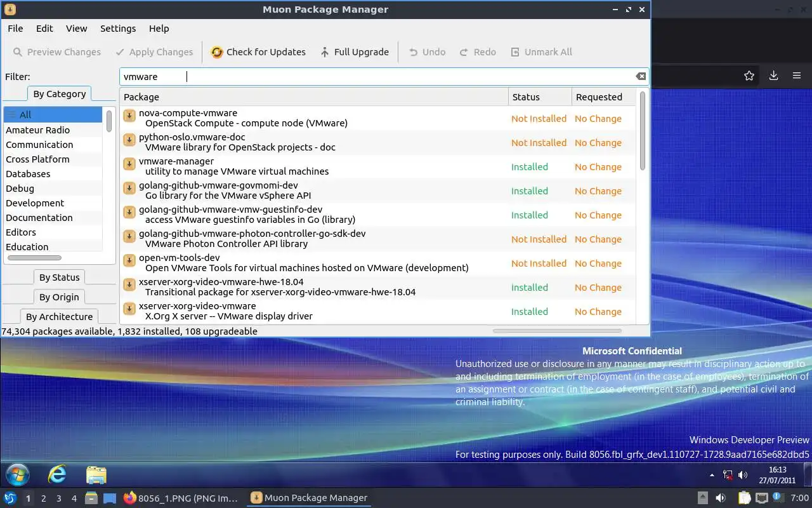Click the horizontal scrollbar below the package list
Image resolution: width=812 pixels, height=508 pixels.
click(557, 331)
